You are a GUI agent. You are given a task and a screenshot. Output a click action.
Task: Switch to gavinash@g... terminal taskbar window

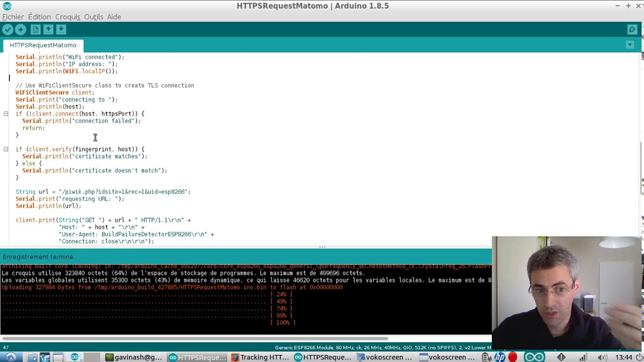[x=134, y=357]
